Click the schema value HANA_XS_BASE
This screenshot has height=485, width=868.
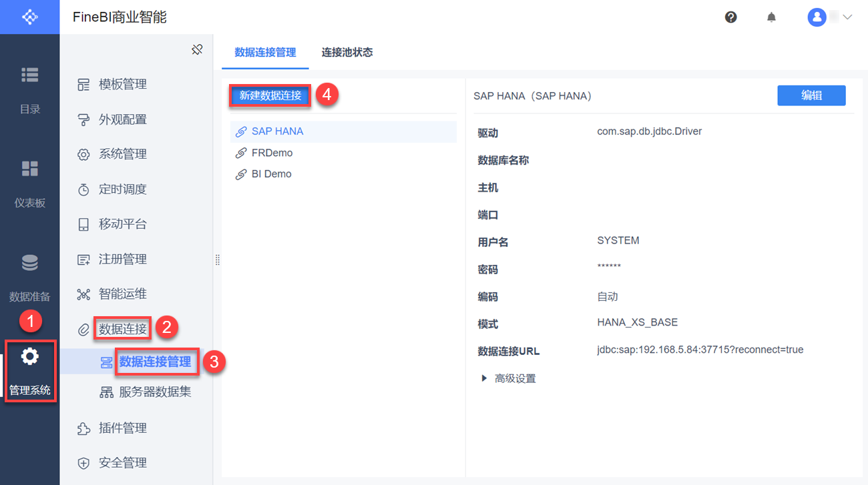(x=638, y=322)
